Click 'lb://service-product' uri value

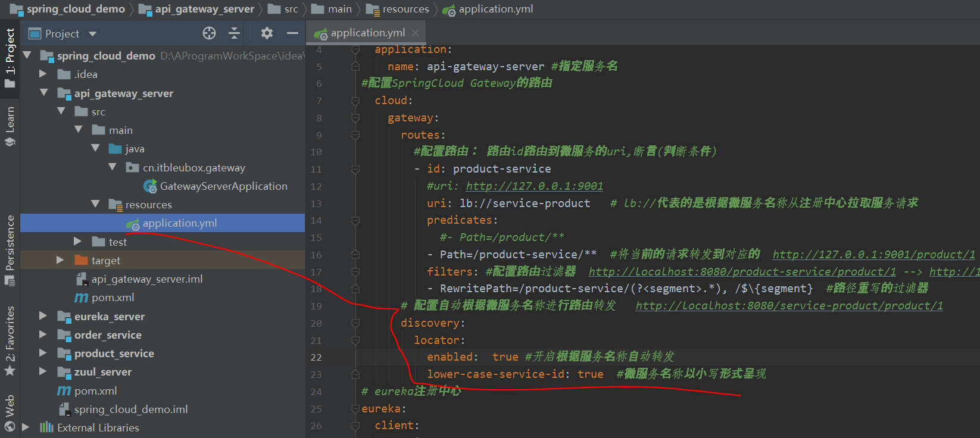(525, 204)
